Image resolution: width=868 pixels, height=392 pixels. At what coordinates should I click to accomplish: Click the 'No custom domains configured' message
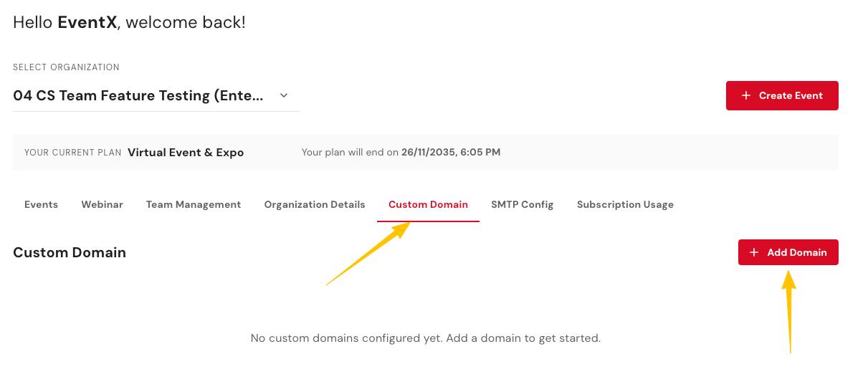point(425,338)
